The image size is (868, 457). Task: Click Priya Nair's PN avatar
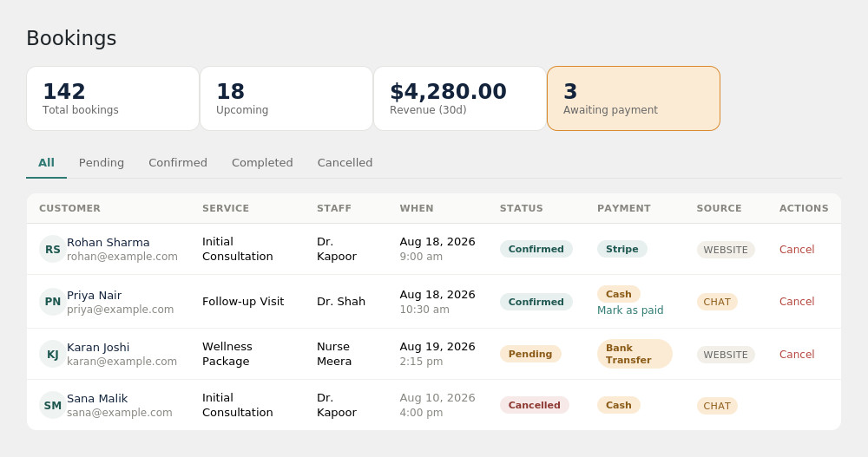[53, 302]
